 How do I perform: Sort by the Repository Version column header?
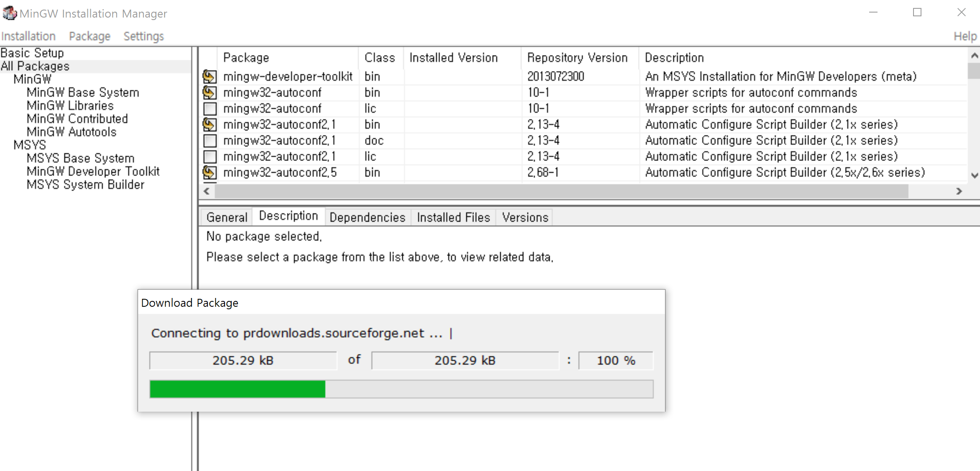[577, 58]
